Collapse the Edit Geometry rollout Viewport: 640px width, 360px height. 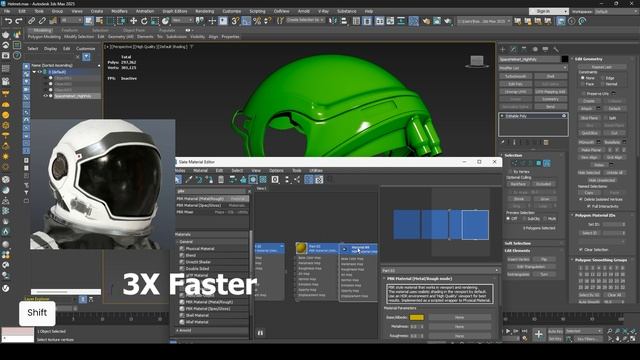589,59
